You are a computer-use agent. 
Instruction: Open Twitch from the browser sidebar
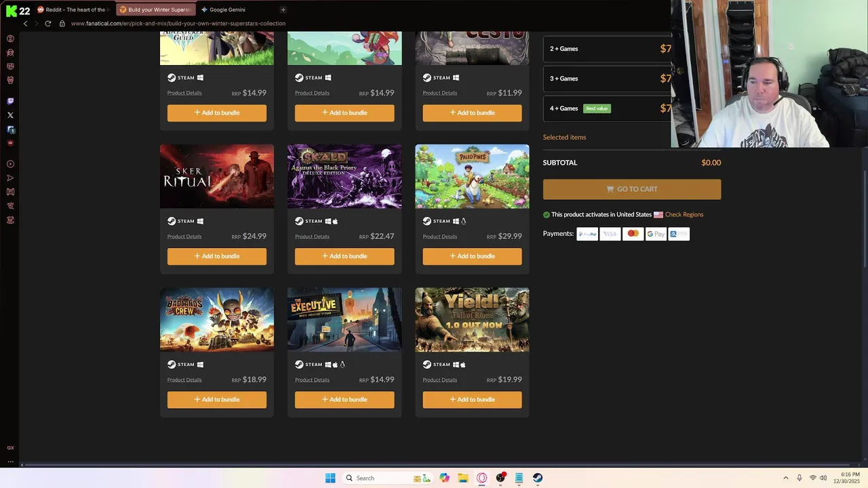point(10,101)
